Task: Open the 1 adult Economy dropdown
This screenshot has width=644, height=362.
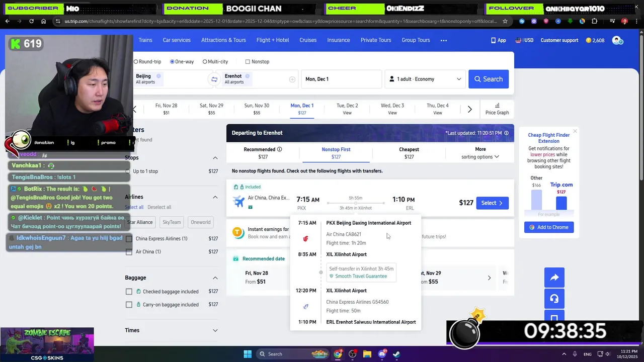Action: click(426, 79)
